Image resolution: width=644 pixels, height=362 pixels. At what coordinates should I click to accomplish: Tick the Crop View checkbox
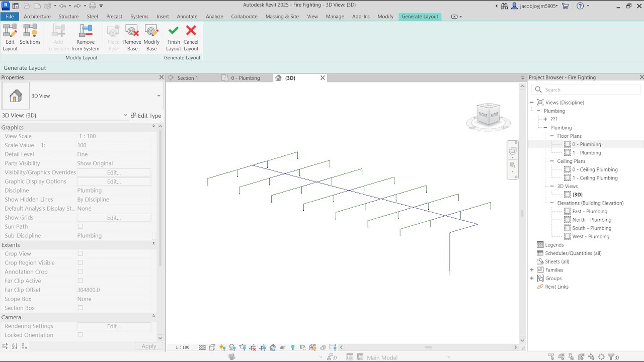[80, 254]
